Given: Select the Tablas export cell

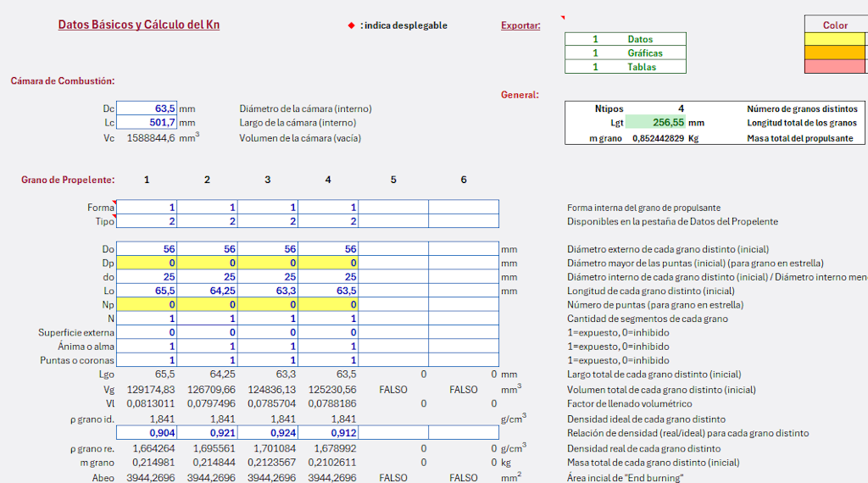Looking at the screenshot, I should pos(626,67).
